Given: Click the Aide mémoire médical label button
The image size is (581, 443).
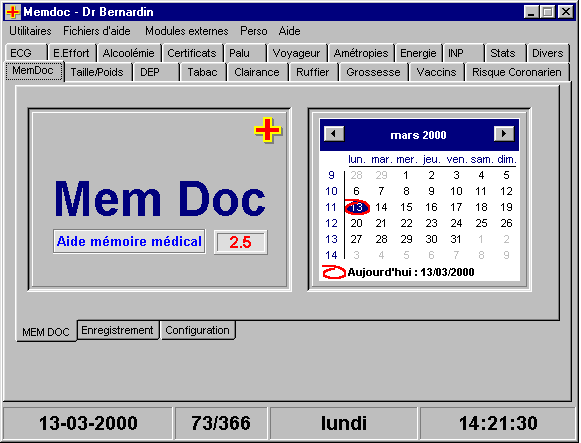Looking at the screenshot, I should click(129, 242).
